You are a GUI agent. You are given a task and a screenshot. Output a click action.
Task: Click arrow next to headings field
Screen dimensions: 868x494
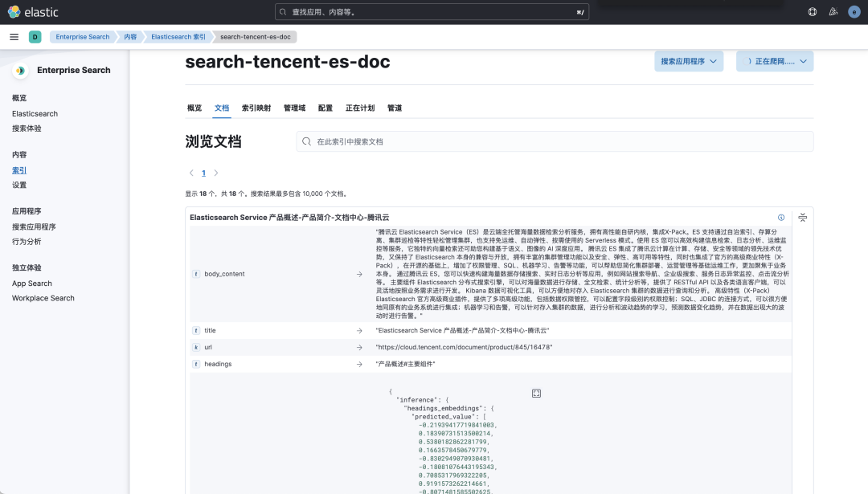tap(359, 365)
